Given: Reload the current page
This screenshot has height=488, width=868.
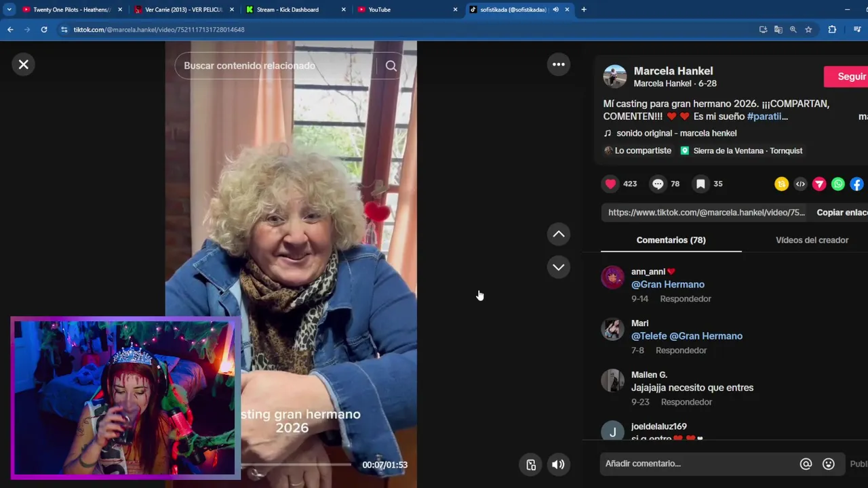Looking at the screenshot, I should click(x=44, y=29).
